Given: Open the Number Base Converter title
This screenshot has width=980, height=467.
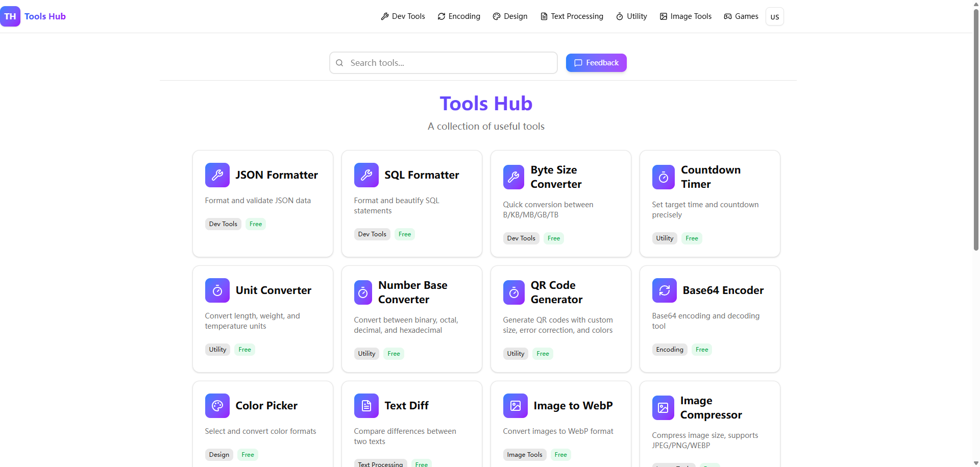Looking at the screenshot, I should [412, 292].
